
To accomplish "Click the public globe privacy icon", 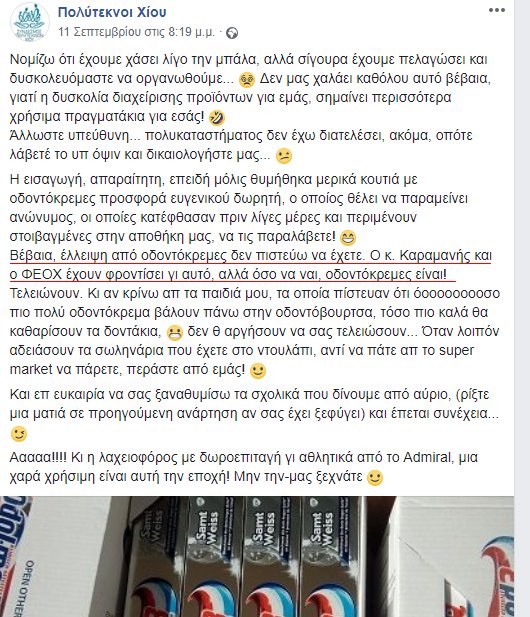I will pos(232,33).
